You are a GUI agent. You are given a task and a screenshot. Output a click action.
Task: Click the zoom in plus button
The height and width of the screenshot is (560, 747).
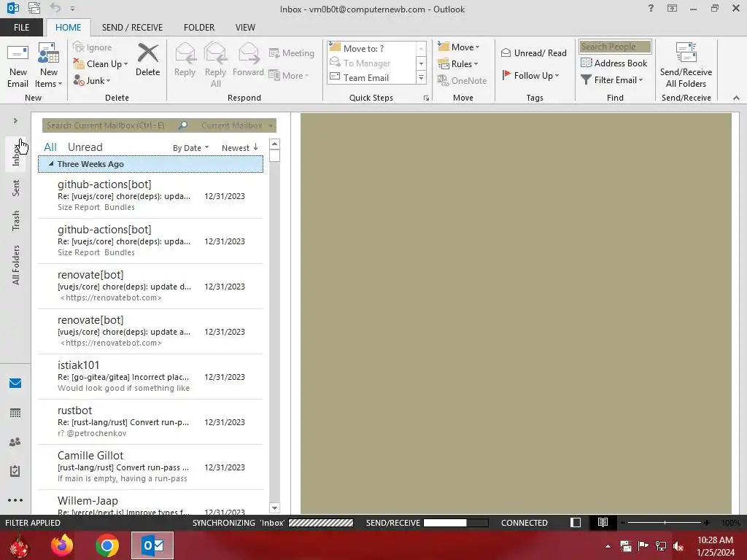coord(706,522)
